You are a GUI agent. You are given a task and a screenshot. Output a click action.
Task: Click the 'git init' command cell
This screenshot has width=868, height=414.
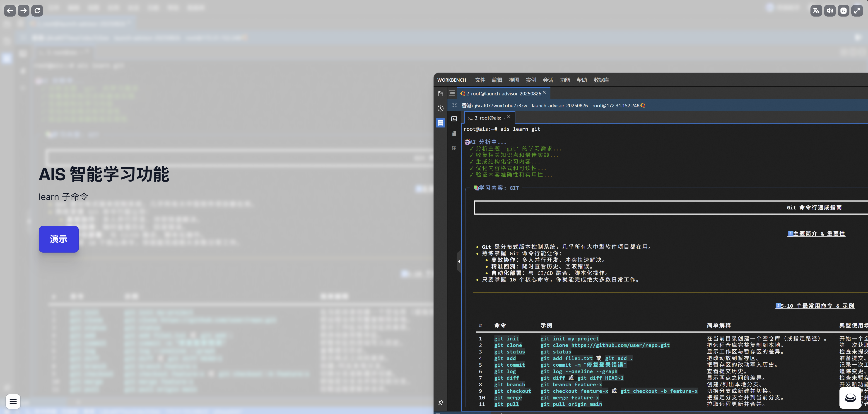(506, 339)
